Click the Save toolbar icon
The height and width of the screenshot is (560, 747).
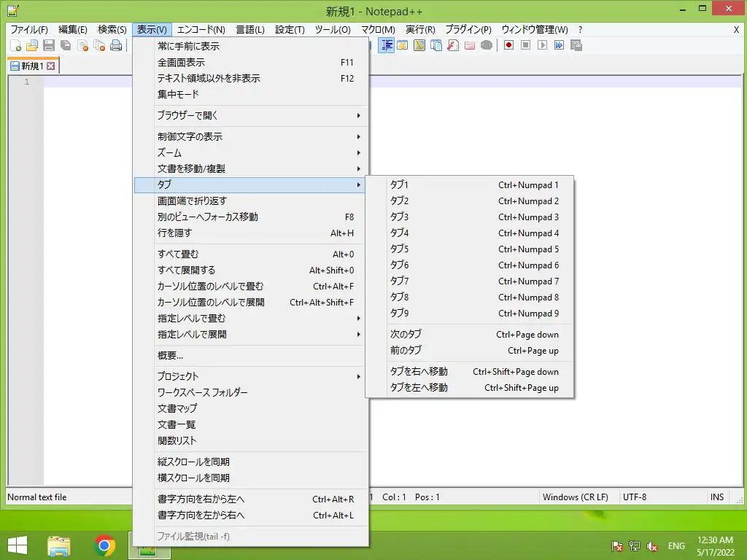[49, 45]
